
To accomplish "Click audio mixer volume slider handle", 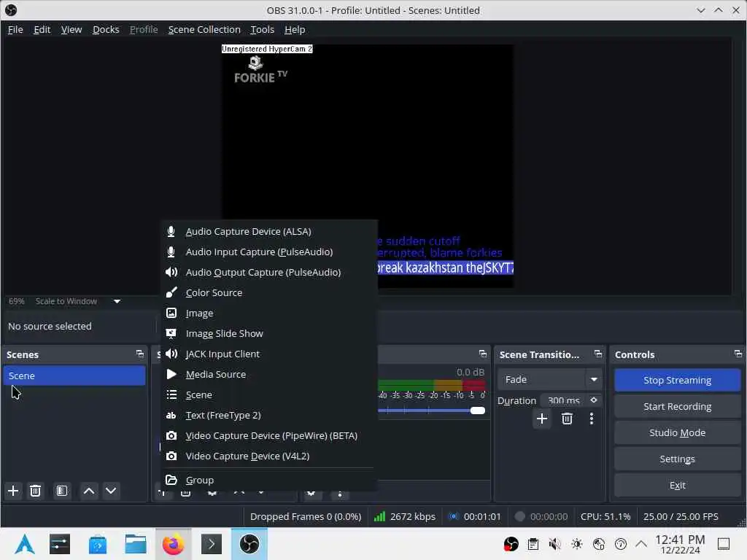I will click(477, 411).
